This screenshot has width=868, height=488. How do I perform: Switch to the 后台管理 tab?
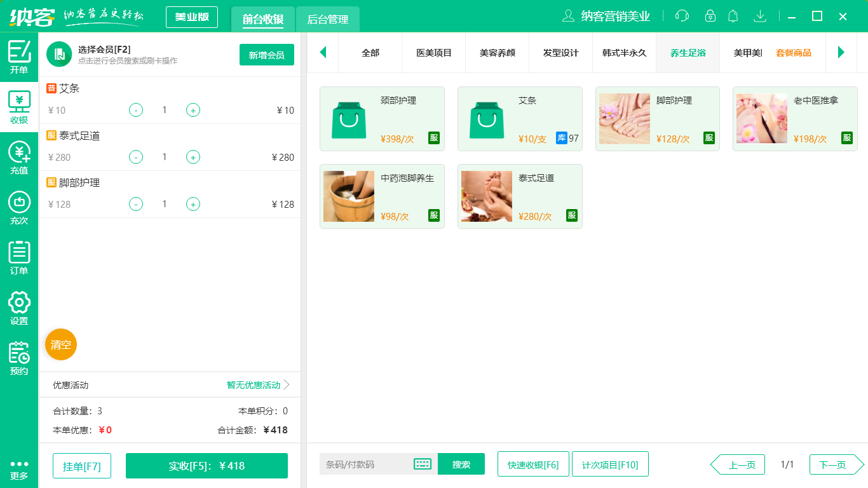[x=328, y=19]
